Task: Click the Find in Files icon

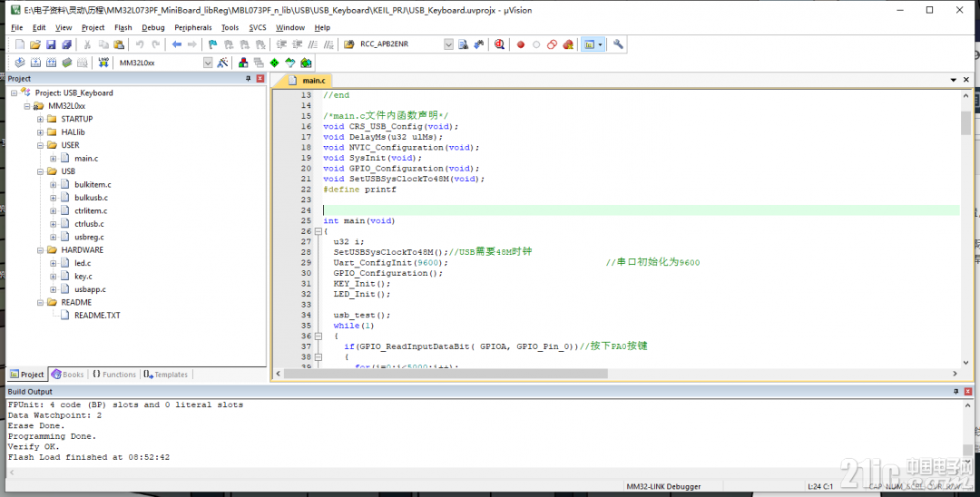Action: (349, 44)
